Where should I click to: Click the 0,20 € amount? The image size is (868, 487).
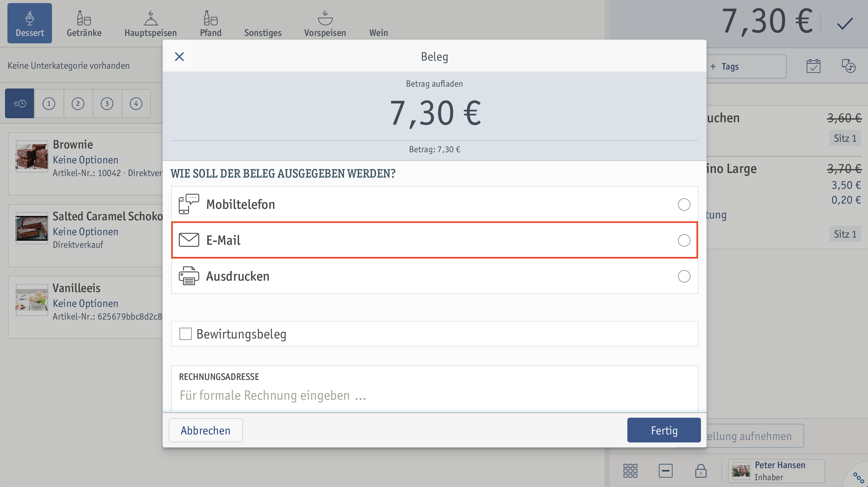click(846, 200)
